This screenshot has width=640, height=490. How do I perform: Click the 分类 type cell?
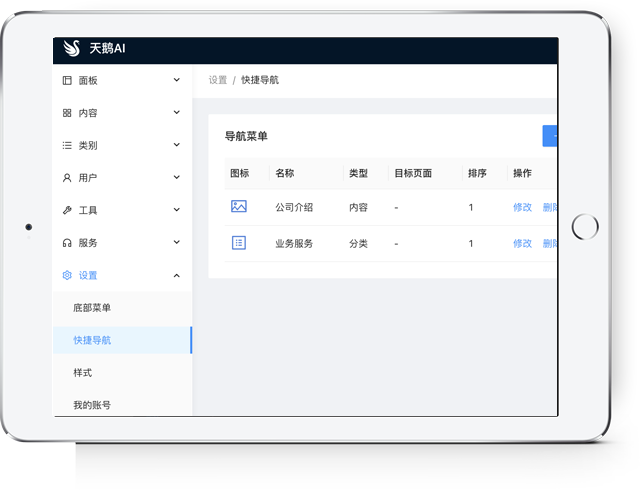click(x=358, y=244)
